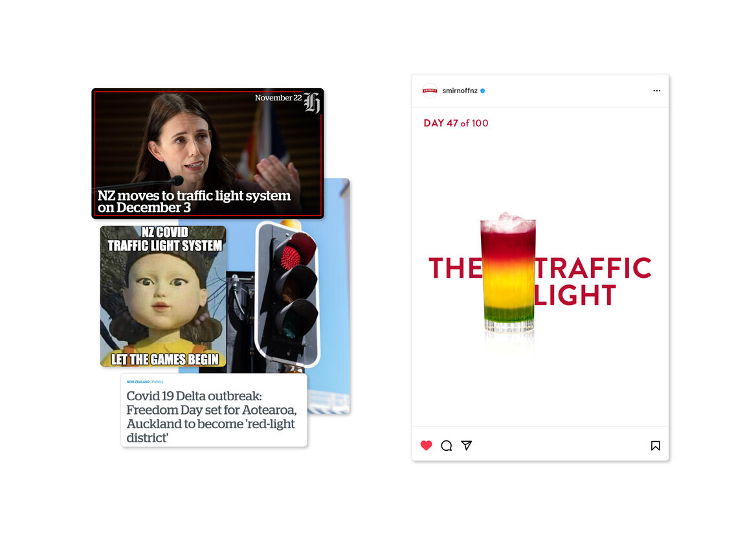Open the Smirnoff profile avatar
The width and height of the screenshot is (756, 535).
click(x=430, y=91)
